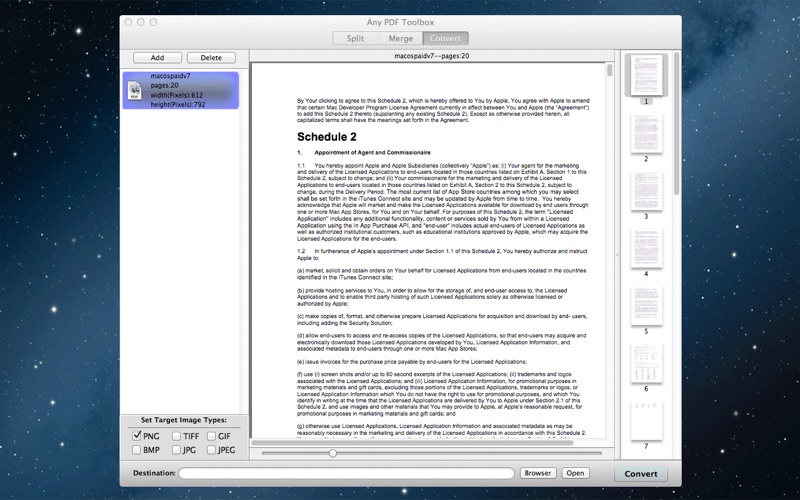Click the Open button
Screen dimensions: 800x500
575,473
